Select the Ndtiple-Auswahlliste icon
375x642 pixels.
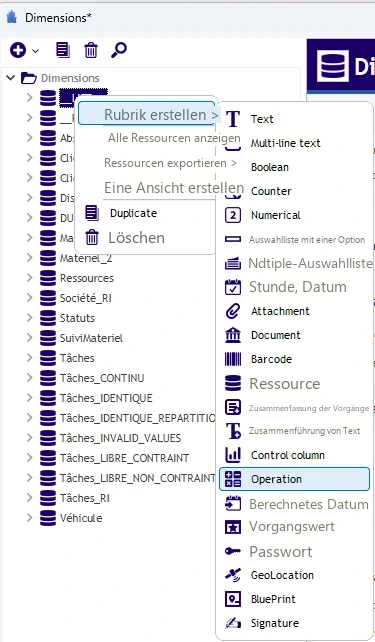[x=233, y=263]
